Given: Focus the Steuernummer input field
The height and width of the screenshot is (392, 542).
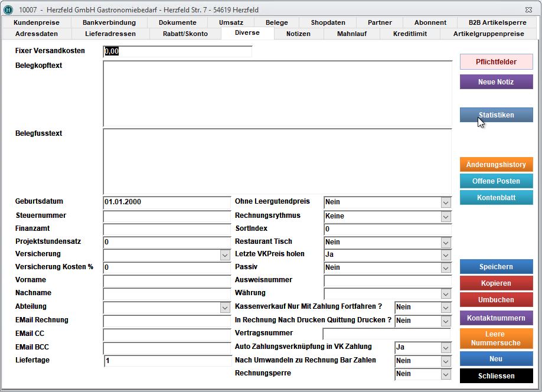Looking at the screenshot, I should click(166, 216).
